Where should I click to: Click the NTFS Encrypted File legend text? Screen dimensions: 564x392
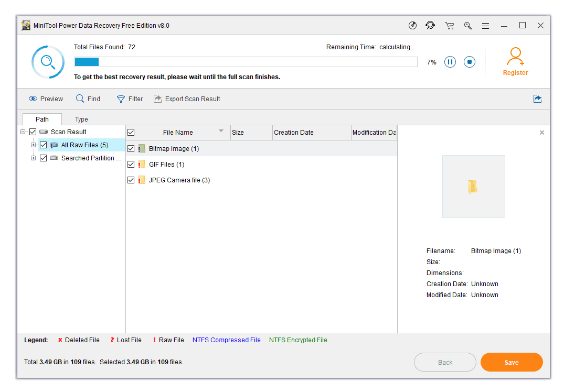coord(298,340)
